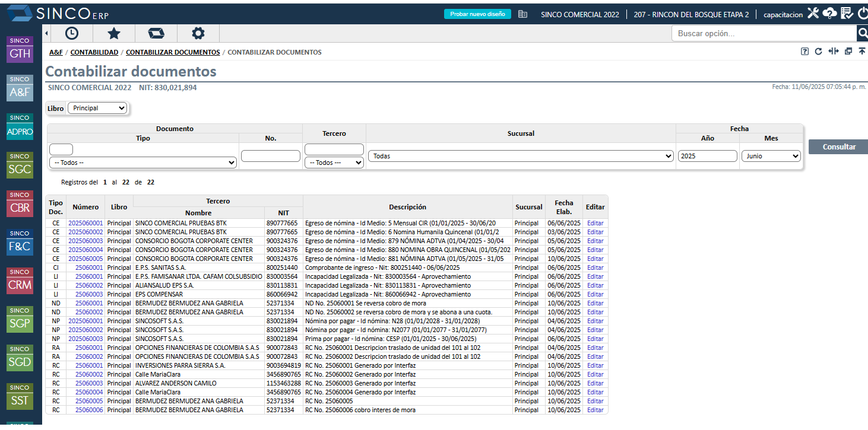868x430 pixels.
Task: Click the underlined CONTABILIZAR DOCUMENTOS breadcrumb
Action: coord(173,52)
